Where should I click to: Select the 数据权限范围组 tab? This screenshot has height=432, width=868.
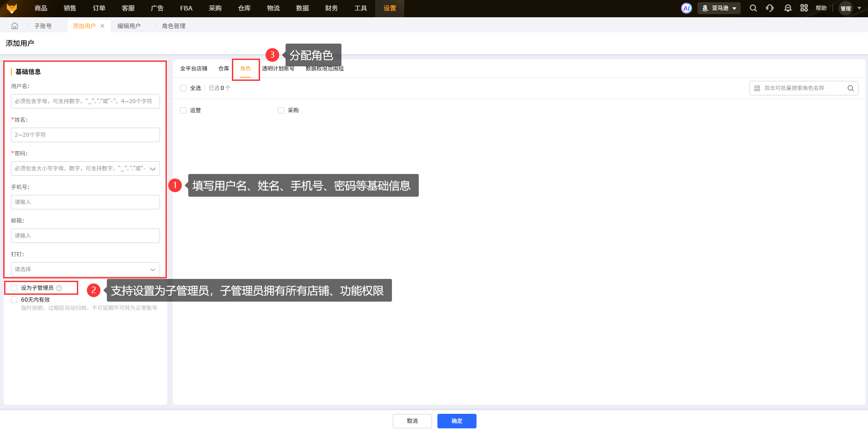[325, 69]
